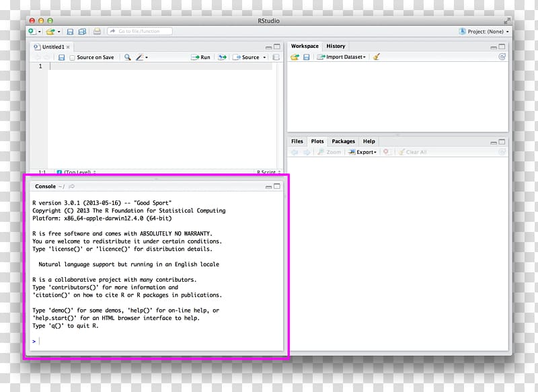Click the "Natural language support" console line
Screen dimensions: 538x392
(128, 264)
